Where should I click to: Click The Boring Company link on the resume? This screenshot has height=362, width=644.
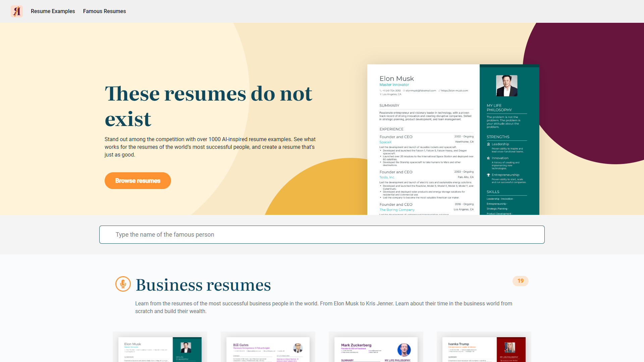(x=397, y=209)
